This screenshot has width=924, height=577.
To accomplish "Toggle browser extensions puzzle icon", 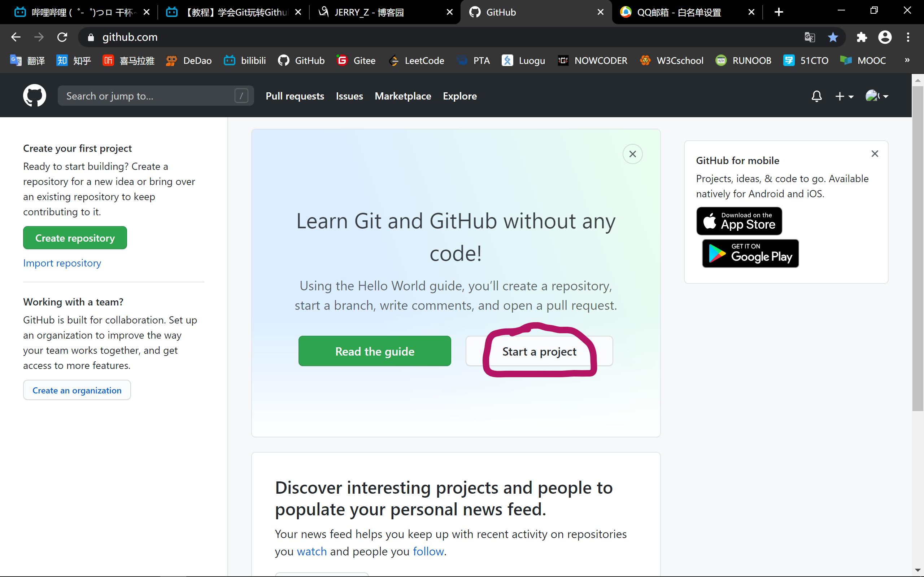I will (x=861, y=37).
